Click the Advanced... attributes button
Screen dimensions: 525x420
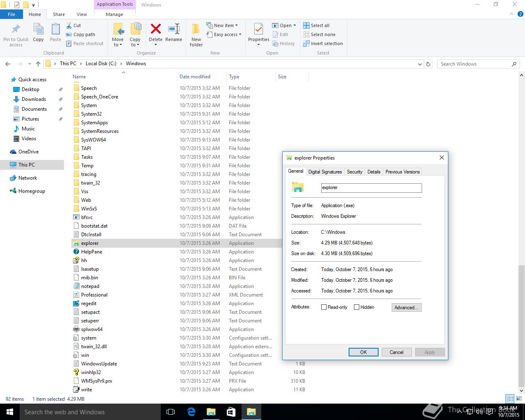(x=406, y=308)
